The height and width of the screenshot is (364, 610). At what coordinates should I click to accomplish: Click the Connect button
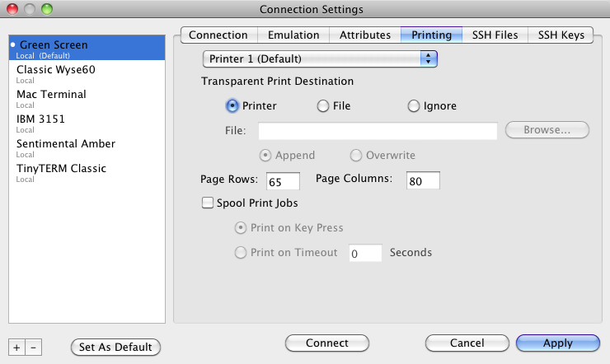(x=327, y=343)
